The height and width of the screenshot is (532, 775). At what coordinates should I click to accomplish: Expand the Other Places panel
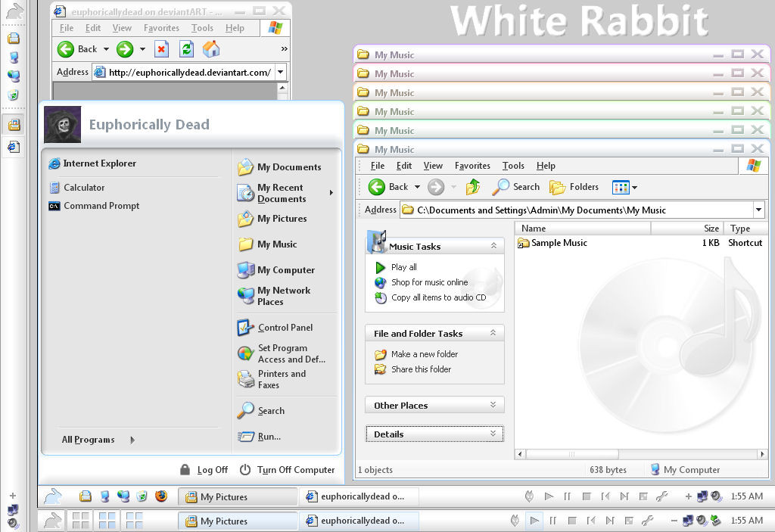point(493,404)
